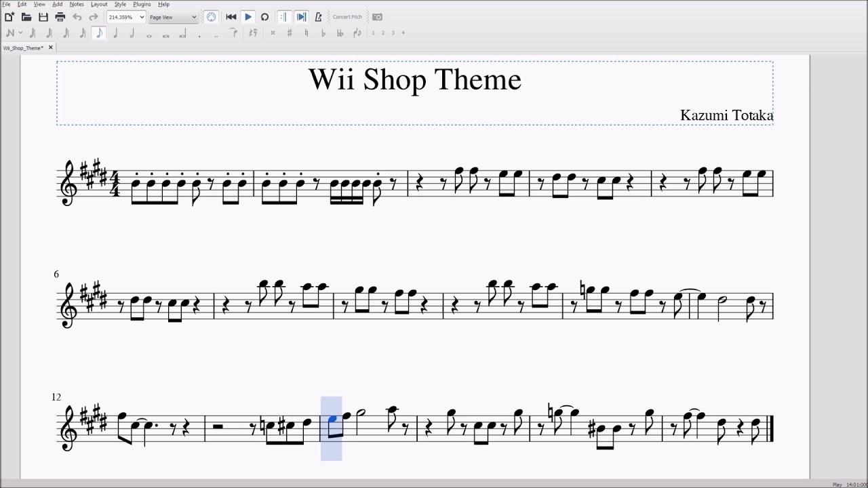868x488 pixels.
Task: Switch to voice 3
Action: pos(393,33)
